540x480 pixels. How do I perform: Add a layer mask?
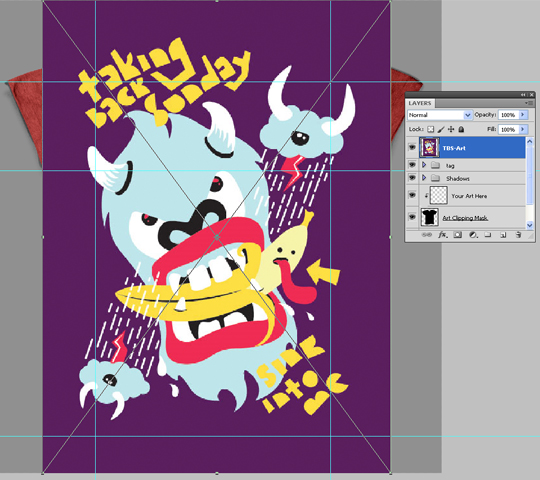pos(457,235)
